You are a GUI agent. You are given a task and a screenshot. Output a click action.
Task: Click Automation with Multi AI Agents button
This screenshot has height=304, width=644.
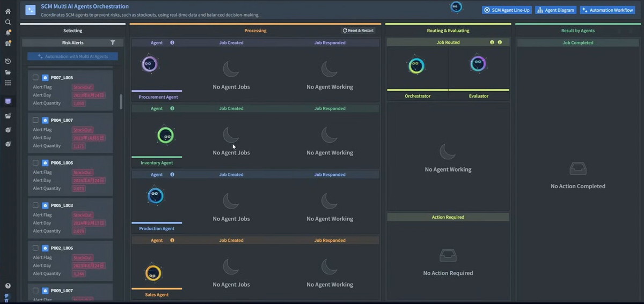tap(72, 56)
